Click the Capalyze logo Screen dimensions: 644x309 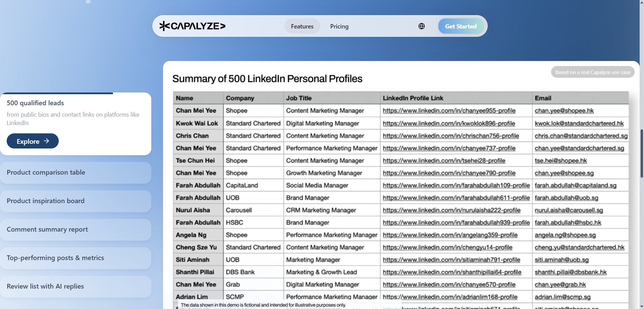tap(192, 26)
